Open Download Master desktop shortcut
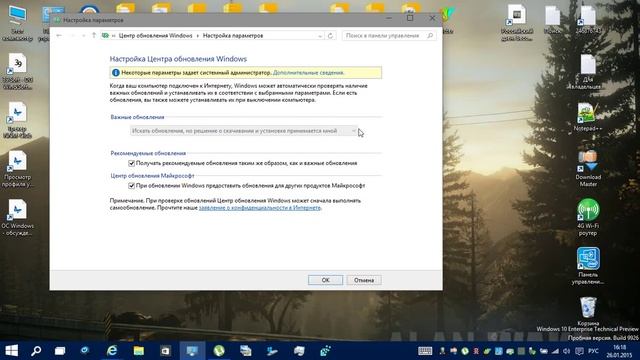The image size is (640, 360). click(x=588, y=169)
